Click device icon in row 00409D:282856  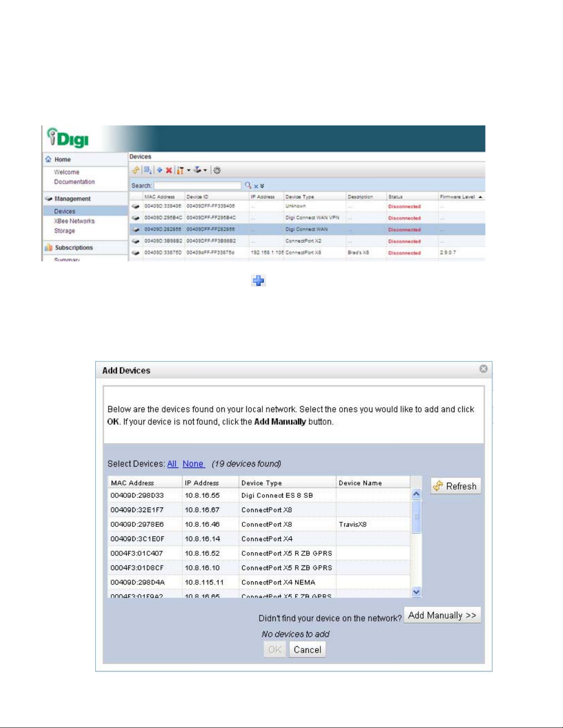pyautogui.click(x=135, y=230)
